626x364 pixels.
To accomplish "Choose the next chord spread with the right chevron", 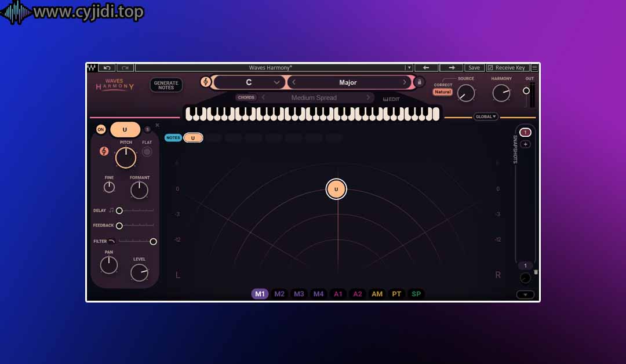I will click(x=368, y=97).
